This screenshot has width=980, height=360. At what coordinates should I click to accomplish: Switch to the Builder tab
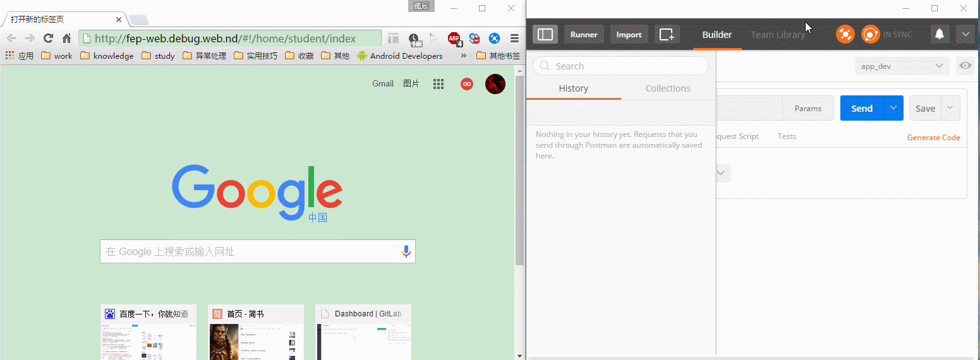pyautogui.click(x=717, y=35)
